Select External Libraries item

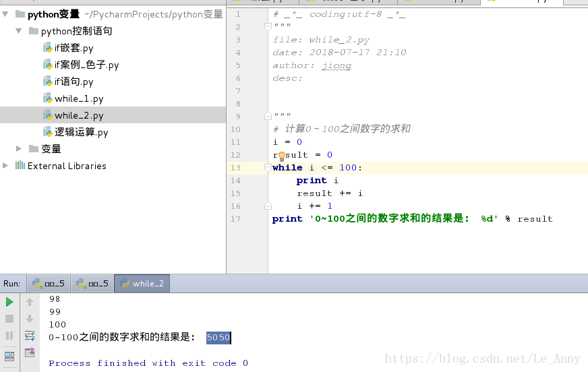pos(67,166)
